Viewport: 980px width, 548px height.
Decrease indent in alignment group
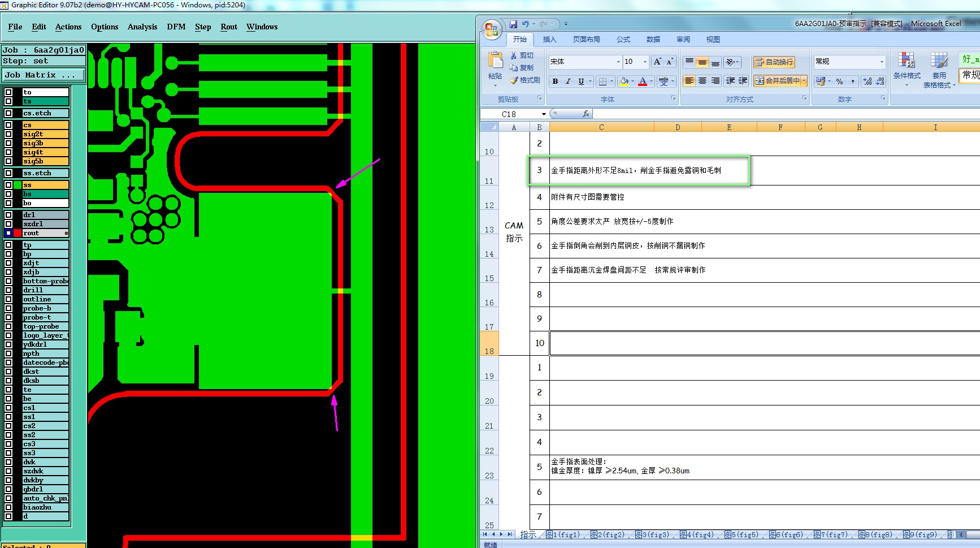[x=730, y=81]
